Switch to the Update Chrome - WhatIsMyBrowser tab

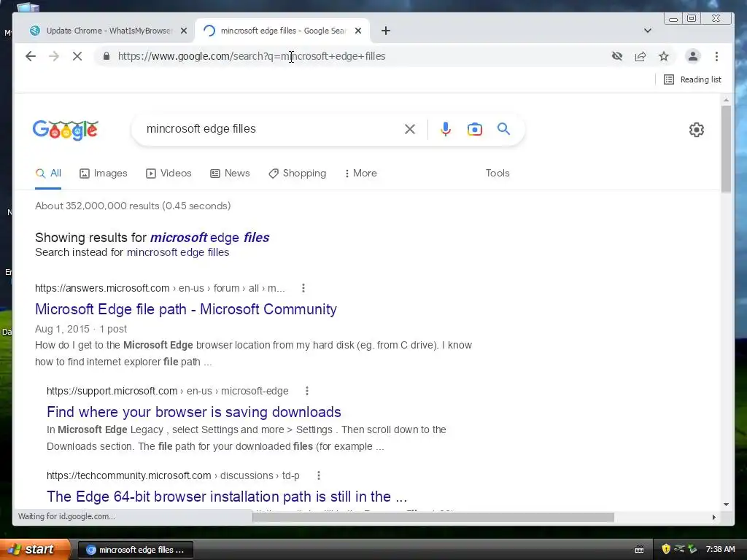pos(109,31)
